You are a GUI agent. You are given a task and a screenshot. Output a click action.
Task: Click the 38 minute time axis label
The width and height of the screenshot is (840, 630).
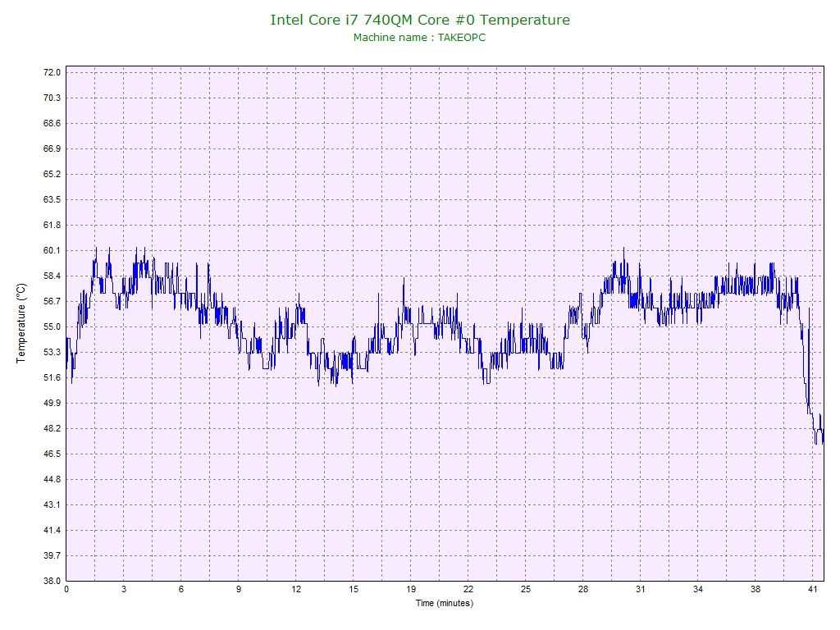pos(756,589)
